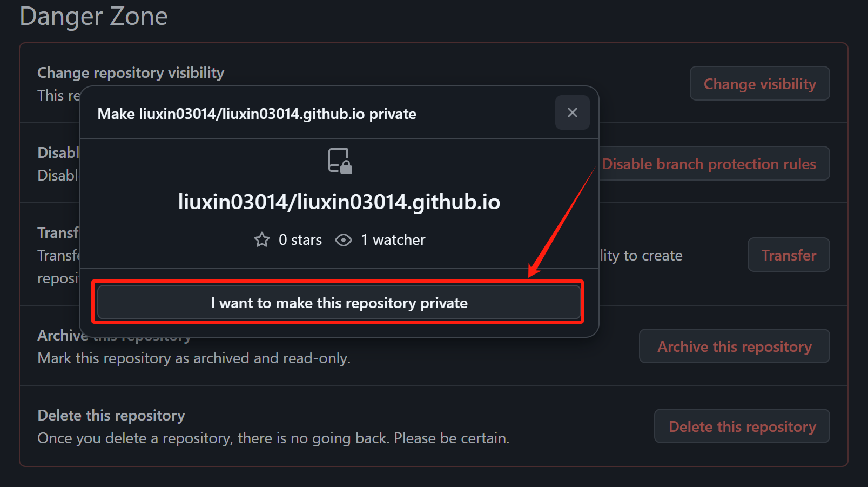Click the Delete this repository button

click(742, 426)
